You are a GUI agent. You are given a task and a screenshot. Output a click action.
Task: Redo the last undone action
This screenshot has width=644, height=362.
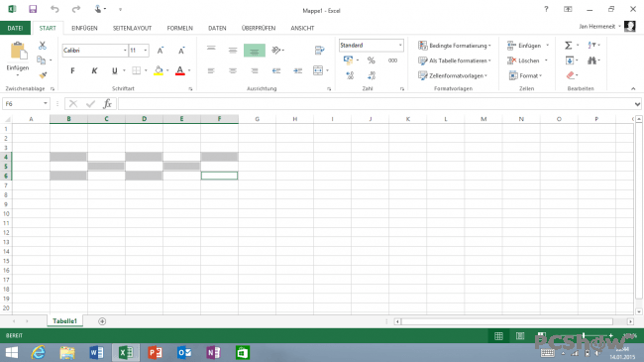[76, 9]
